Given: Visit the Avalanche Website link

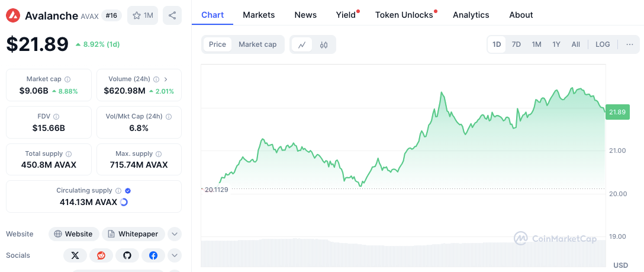Looking at the screenshot, I should pos(74,234).
